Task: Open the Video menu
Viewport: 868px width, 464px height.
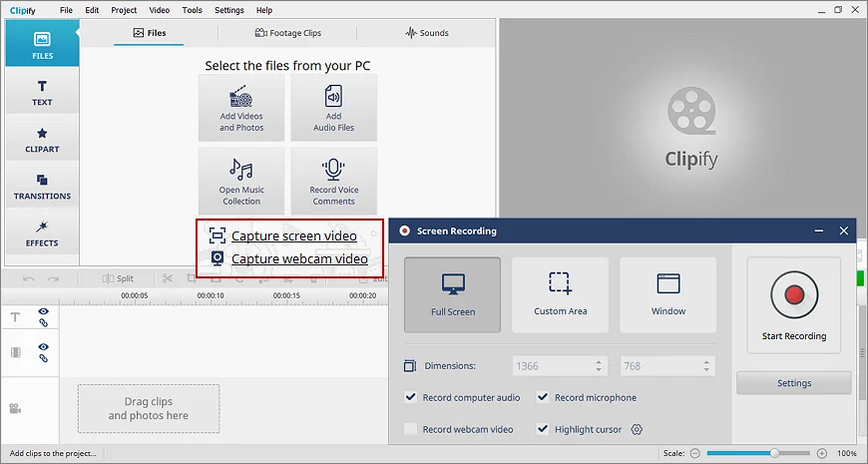Action: pyautogui.click(x=160, y=10)
